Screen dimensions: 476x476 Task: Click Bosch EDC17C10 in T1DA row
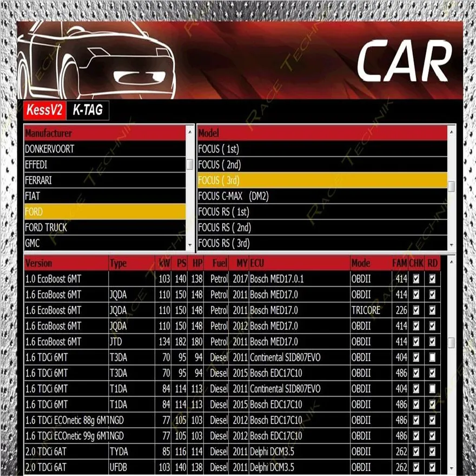click(x=300, y=405)
